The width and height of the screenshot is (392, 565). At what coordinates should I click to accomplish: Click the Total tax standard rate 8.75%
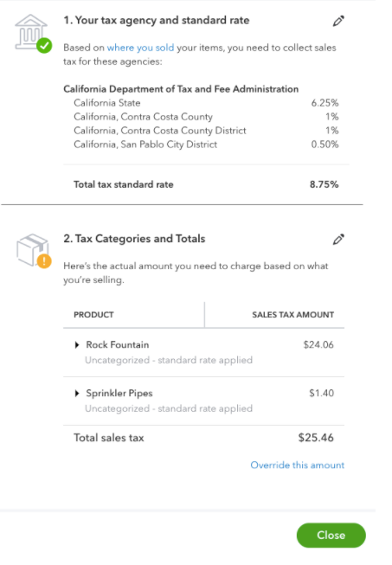point(324,184)
